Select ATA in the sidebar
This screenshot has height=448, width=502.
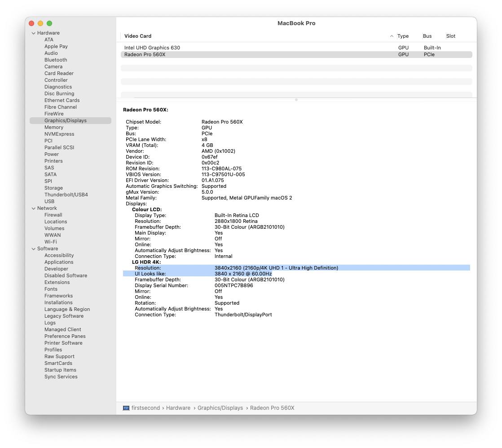[49, 40]
